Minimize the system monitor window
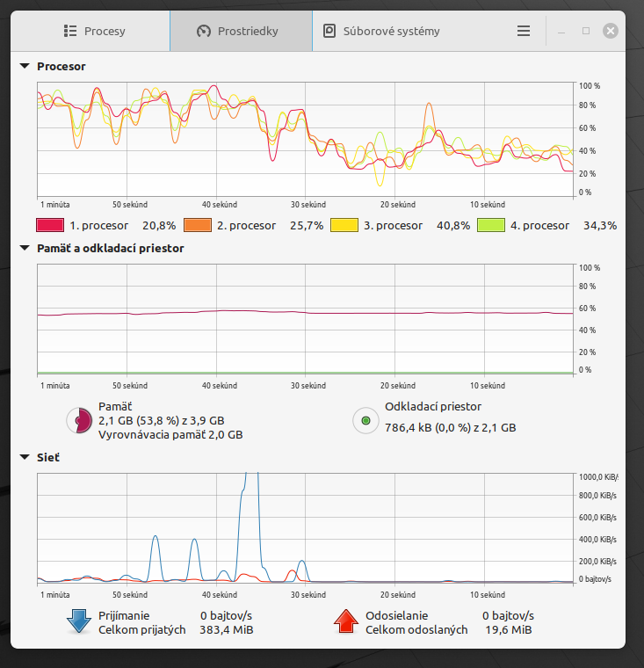The height and width of the screenshot is (668, 644). point(562,31)
